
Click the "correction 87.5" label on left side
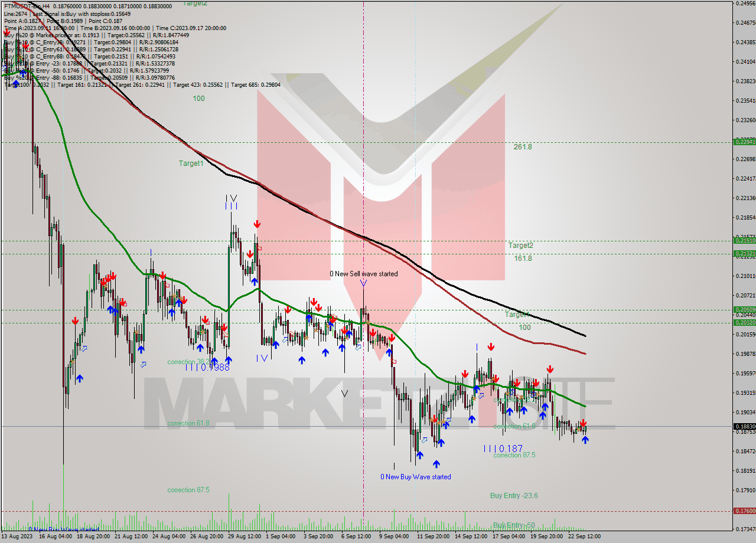pyautogui.click(x=188, y=490)
